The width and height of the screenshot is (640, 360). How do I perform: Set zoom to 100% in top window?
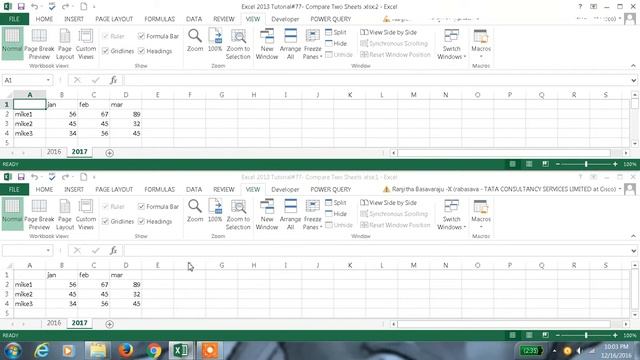(x=215, y=40)
